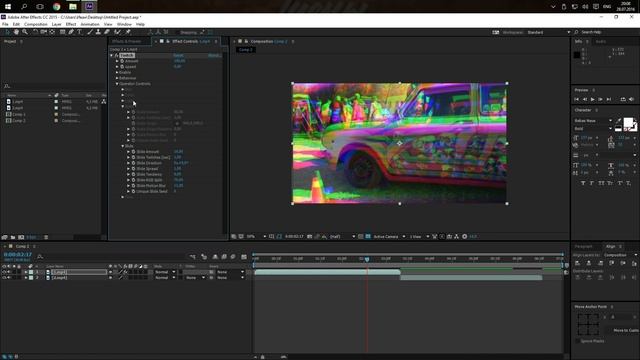Select the Hand tool
Screen dimensions: 640x360
point(16,32)
